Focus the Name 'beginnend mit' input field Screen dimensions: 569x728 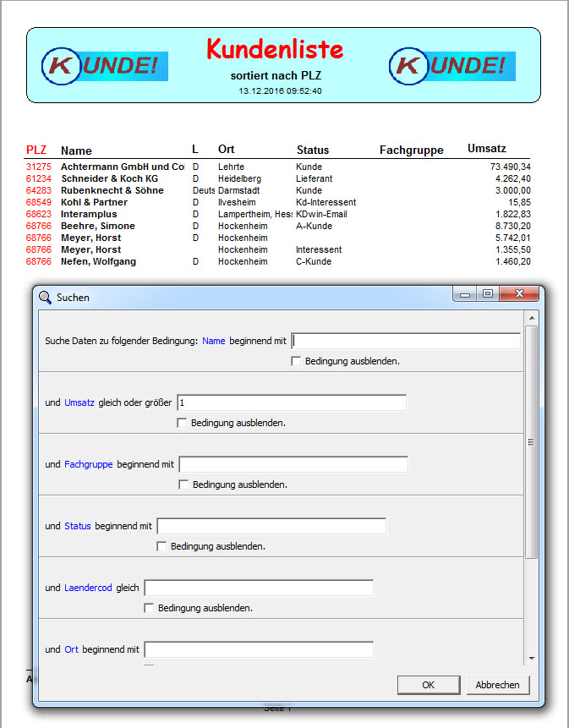406,341
